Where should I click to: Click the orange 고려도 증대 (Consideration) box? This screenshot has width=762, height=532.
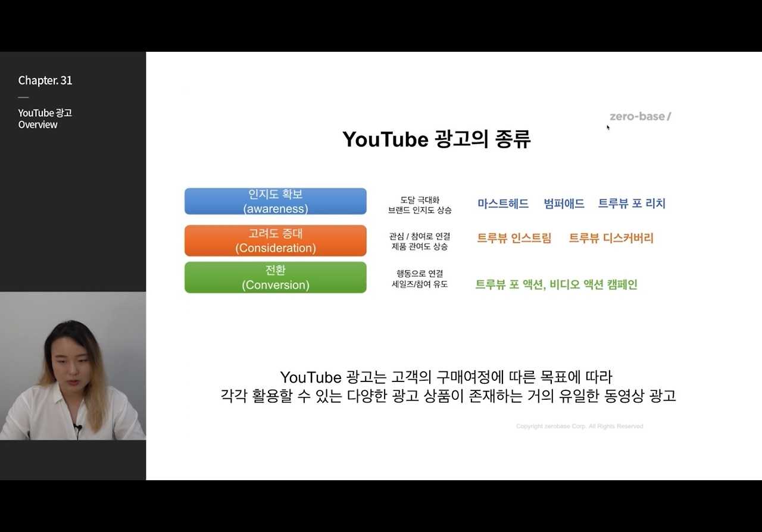coord(276,240)
